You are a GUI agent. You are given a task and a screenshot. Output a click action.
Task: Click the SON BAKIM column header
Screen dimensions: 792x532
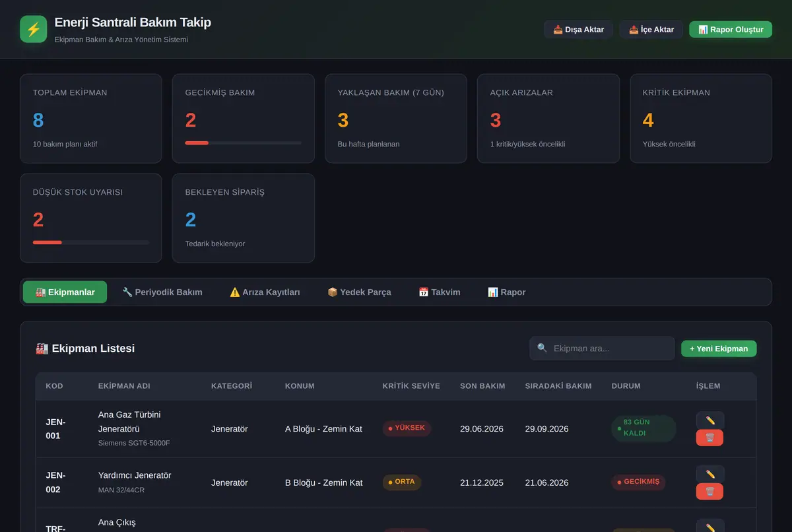pos(482,386)
